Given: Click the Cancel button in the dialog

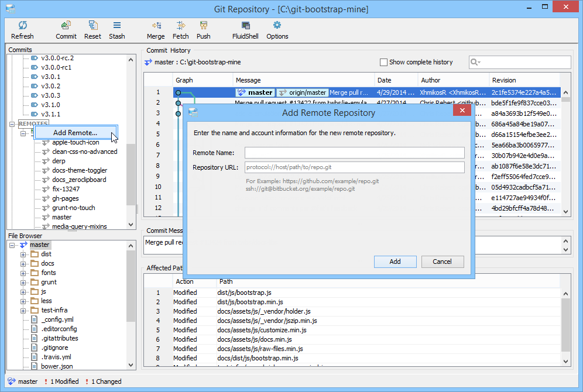Looking at the screenshot, I should [x=443, y=262].
